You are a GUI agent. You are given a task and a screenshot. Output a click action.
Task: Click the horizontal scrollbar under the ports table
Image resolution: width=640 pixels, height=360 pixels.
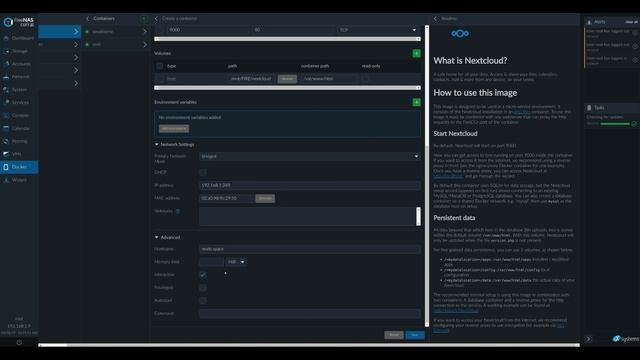coord(287,39)
